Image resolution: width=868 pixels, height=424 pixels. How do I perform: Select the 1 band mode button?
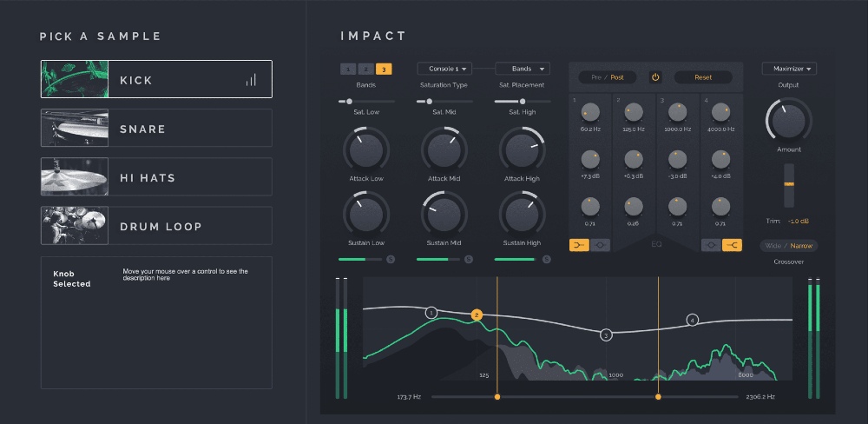348,69
